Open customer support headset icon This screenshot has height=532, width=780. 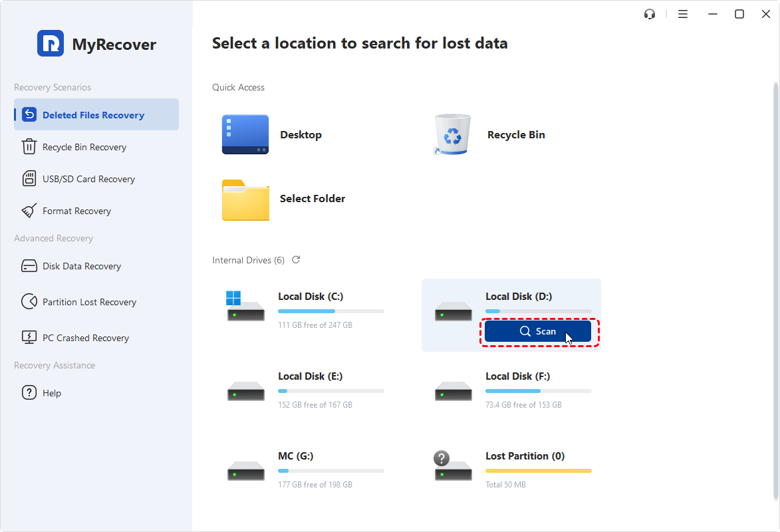click(x=649, y=14)
